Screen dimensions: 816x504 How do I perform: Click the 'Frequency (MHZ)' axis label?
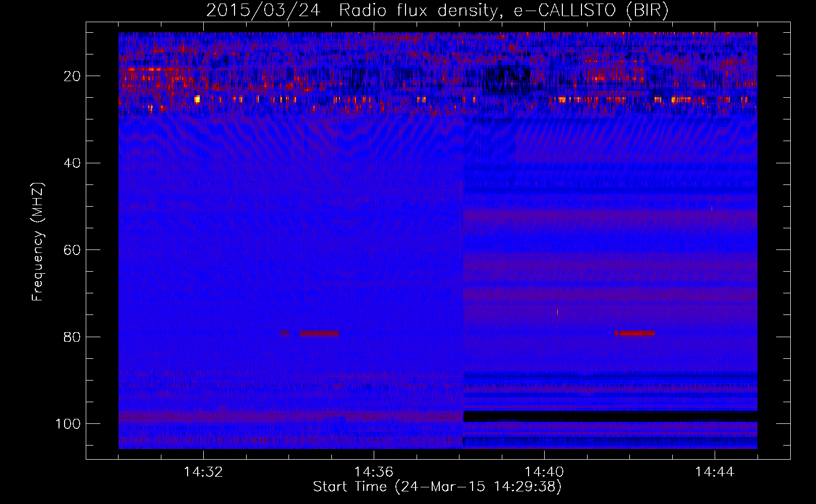click(38, 241)
